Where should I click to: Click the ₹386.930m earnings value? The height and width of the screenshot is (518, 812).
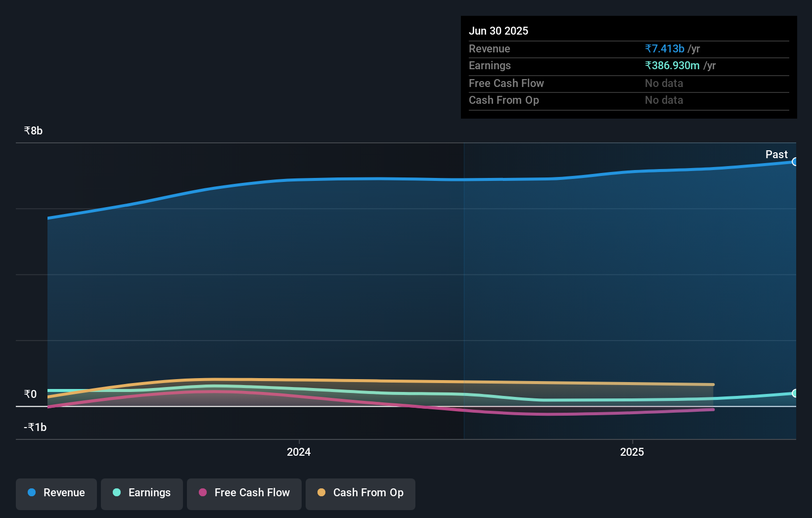673,65
